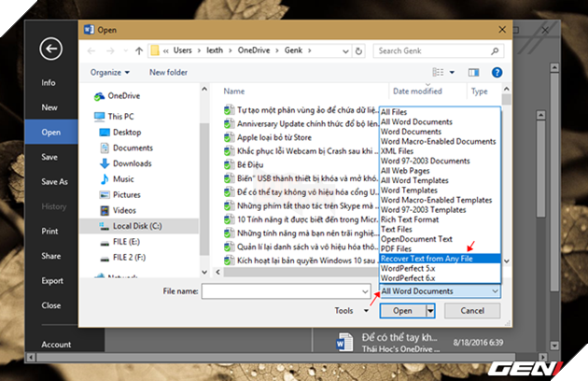Open the Downloads folder in the sidebar
Image resolution: width=588 pixels, height=381 pixels.
pyautogui.click(x=132, y=163)
